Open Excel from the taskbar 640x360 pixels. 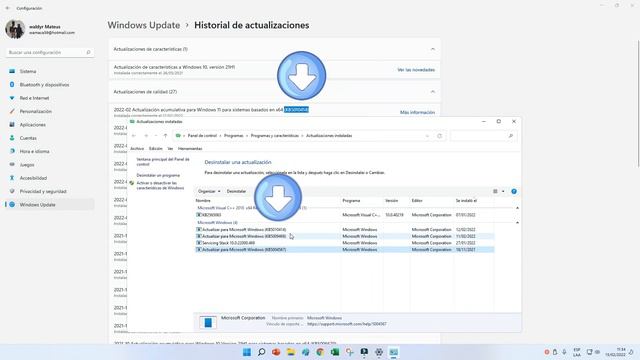pos(335,352)
